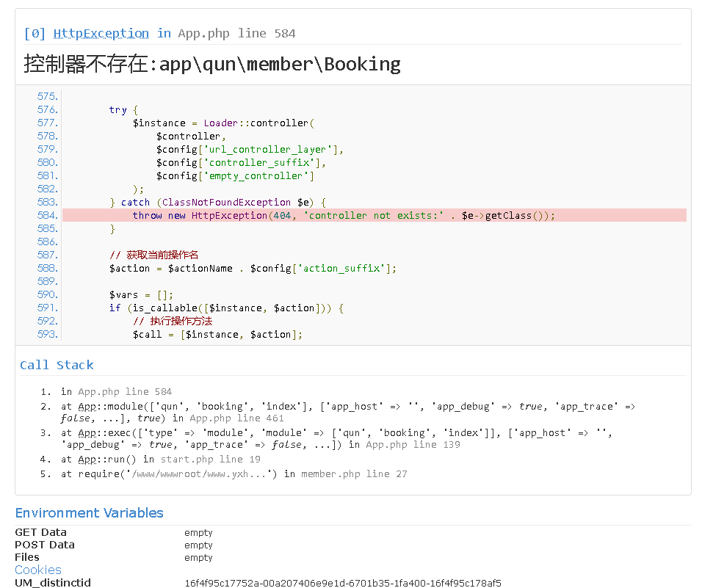
Task: Select the error message heading about app\qun\member\Booking
Action: 212,64
